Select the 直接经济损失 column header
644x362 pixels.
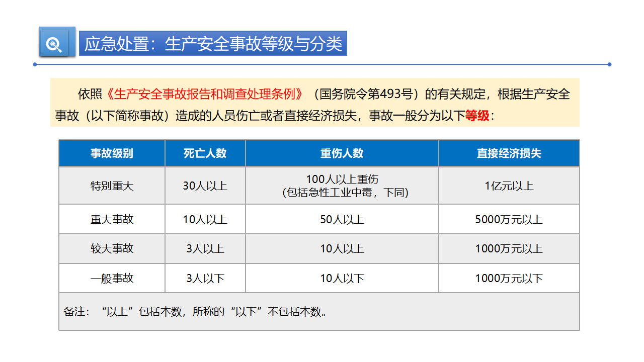509,153
